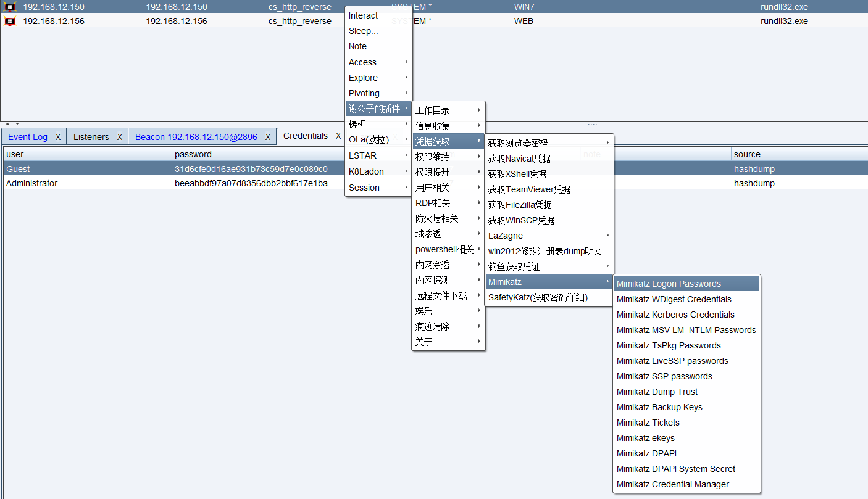
Task: Open the 信息收集 submenu
Action: [449, 126]
